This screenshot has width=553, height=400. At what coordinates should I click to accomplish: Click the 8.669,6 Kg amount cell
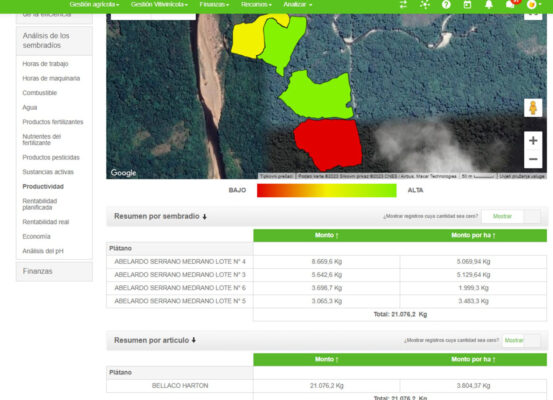327,262
